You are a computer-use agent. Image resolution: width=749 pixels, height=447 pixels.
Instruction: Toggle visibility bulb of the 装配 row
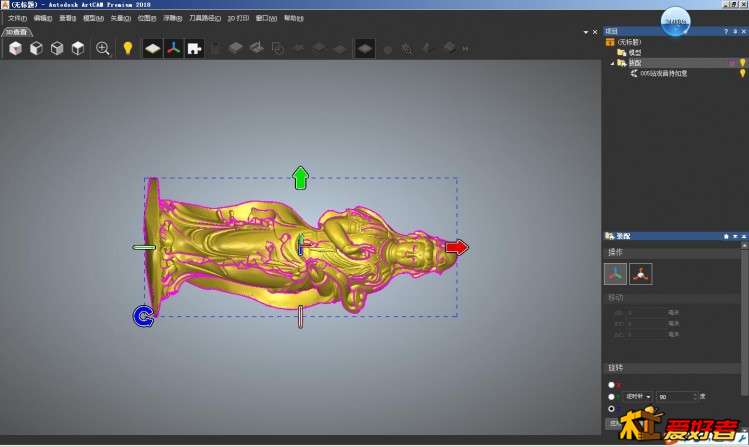742,63
